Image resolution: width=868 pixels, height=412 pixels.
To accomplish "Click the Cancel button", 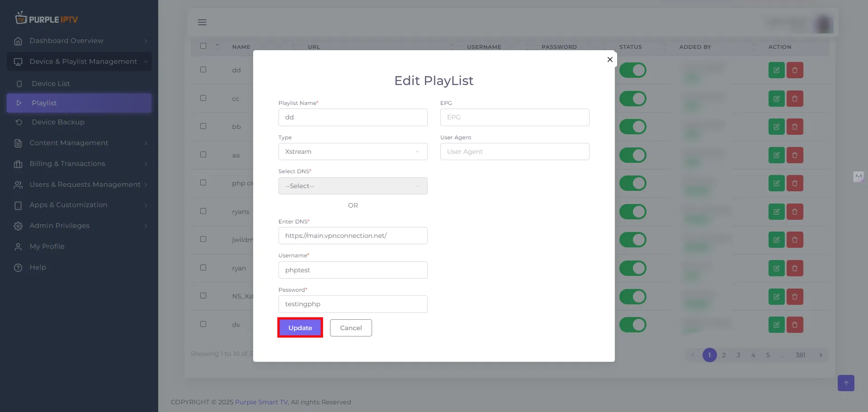I will (351, 328).
